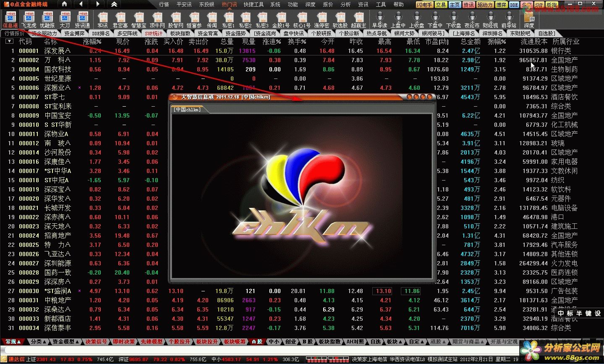The width and height of the screenshot is (604, 364).
Task: Open the 分析 menu
Action: 345,4
